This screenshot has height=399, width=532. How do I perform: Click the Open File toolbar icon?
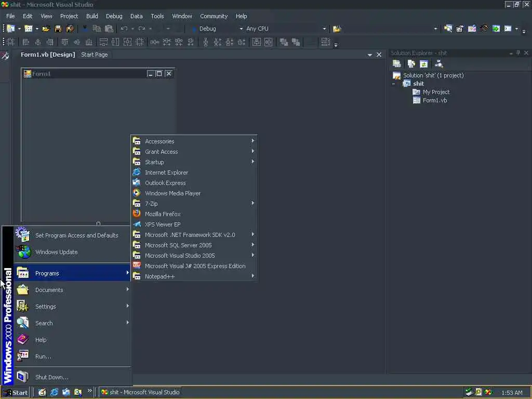click(46, 29)
